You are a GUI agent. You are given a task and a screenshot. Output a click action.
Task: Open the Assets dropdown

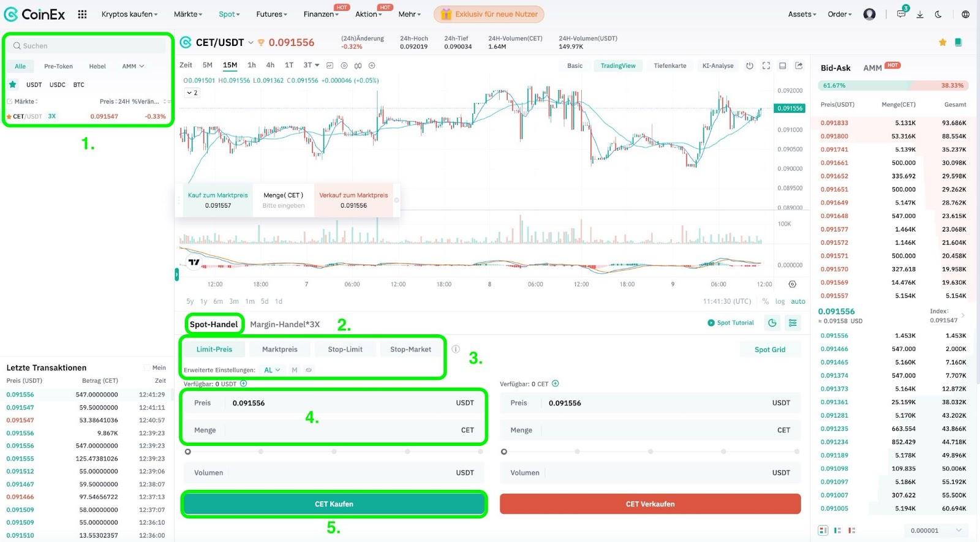[x=802, y=14]
